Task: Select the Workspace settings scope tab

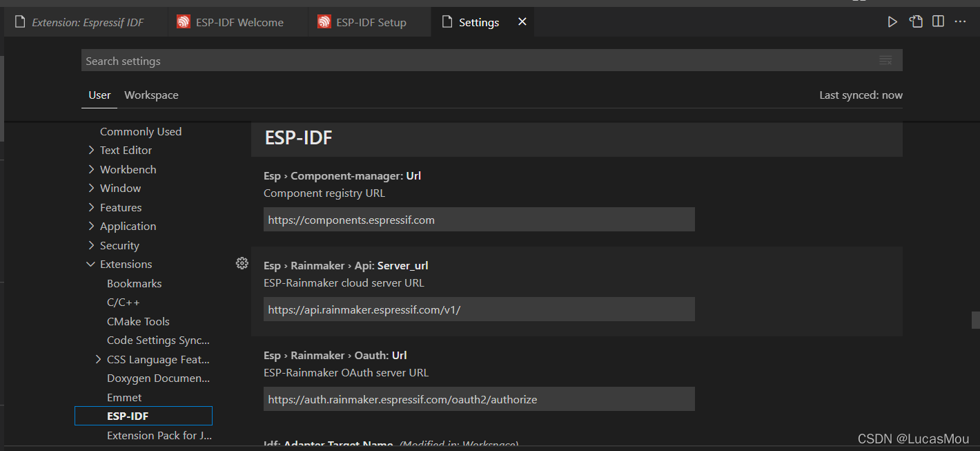Action: tap(151, 95)
